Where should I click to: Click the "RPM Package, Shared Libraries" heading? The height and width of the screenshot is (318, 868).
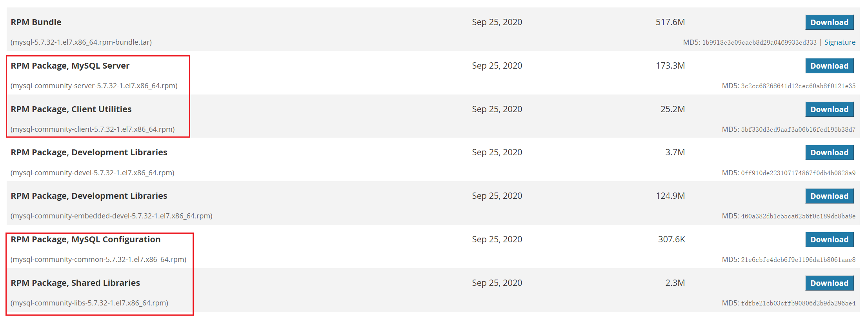75,283
